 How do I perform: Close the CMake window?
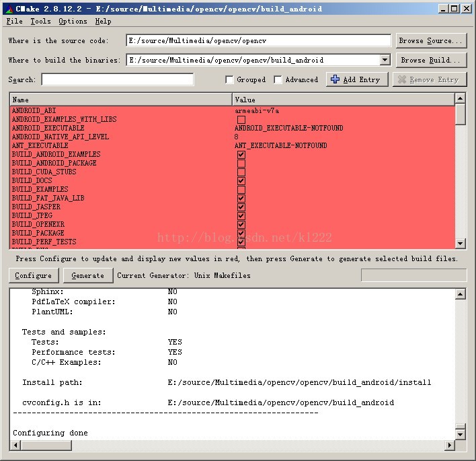[467, 9]
